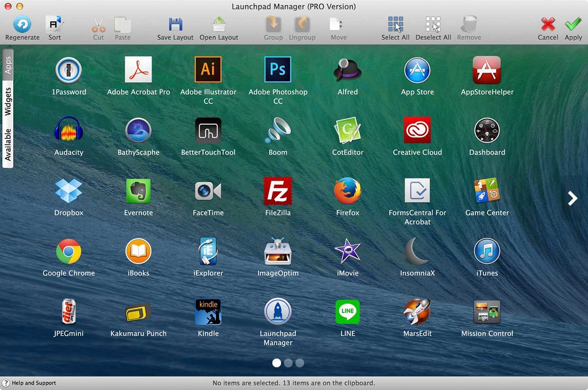Viewport: 588px width, 390px height.
Task: Select the Kindle app icon
Action: point(208,312)
